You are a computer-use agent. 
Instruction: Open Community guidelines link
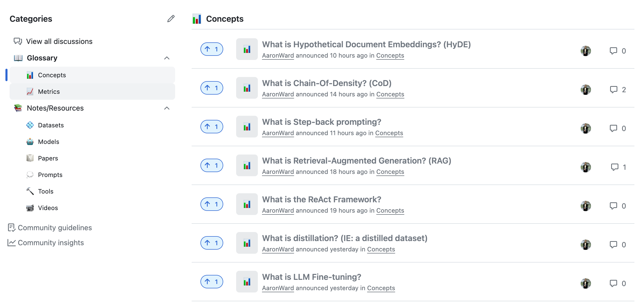[55, 228]
